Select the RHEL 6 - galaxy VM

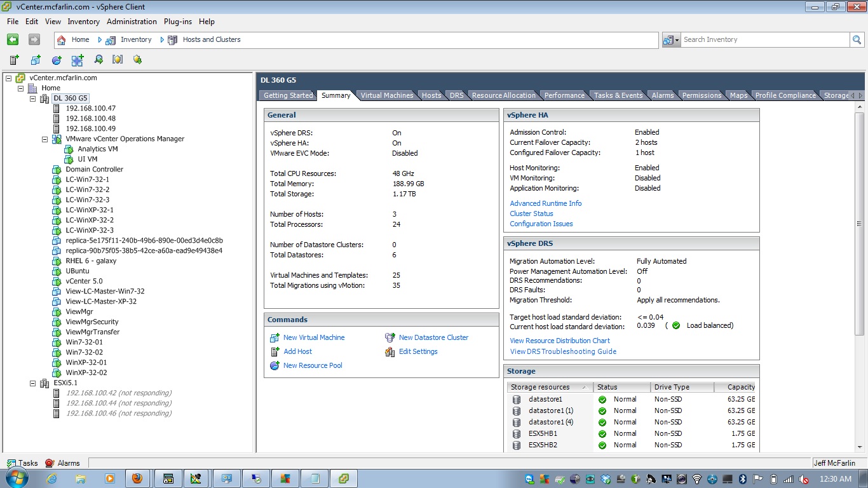tap(91, 261)
